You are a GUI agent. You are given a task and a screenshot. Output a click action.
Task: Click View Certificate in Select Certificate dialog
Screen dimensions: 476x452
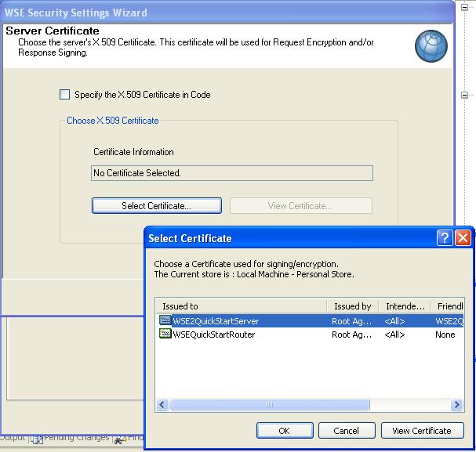(x=422, y=431)
